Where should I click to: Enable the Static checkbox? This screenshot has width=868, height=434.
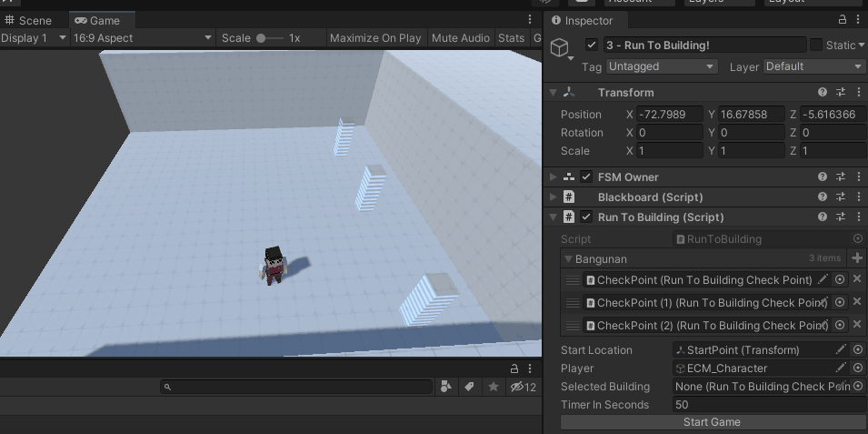816,45
